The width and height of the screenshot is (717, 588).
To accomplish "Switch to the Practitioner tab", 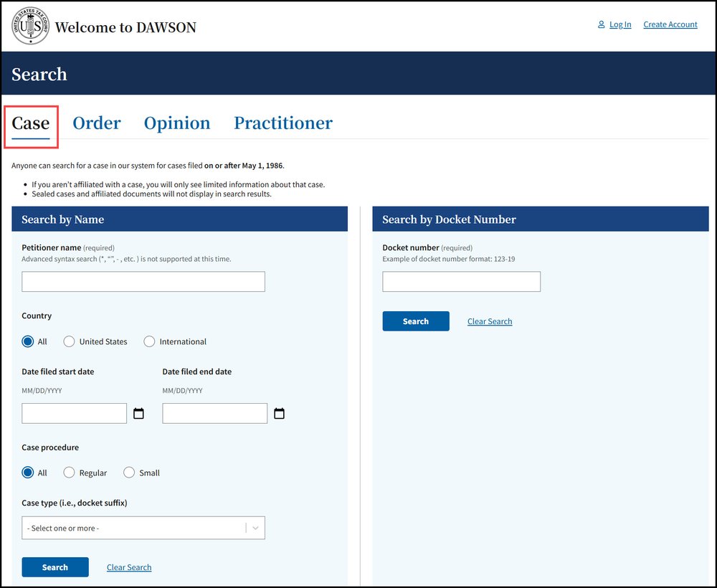I will click(x=282, y=123).
